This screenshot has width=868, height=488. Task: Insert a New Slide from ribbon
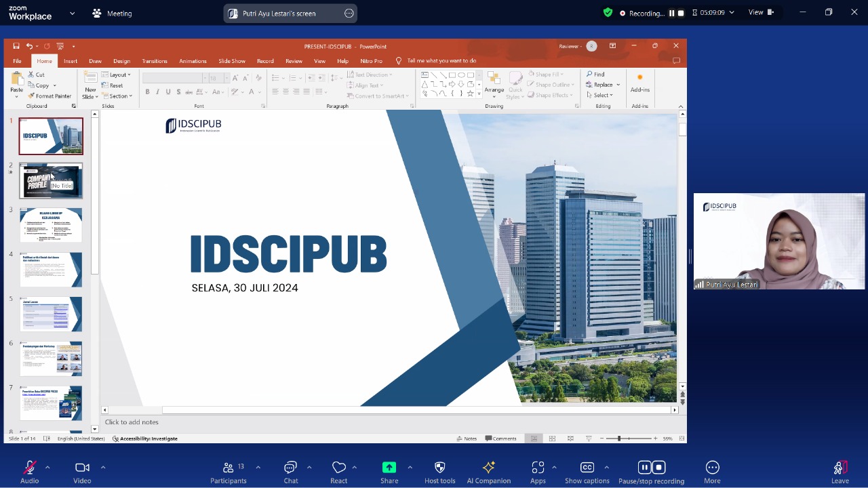(x=90, y=85)
